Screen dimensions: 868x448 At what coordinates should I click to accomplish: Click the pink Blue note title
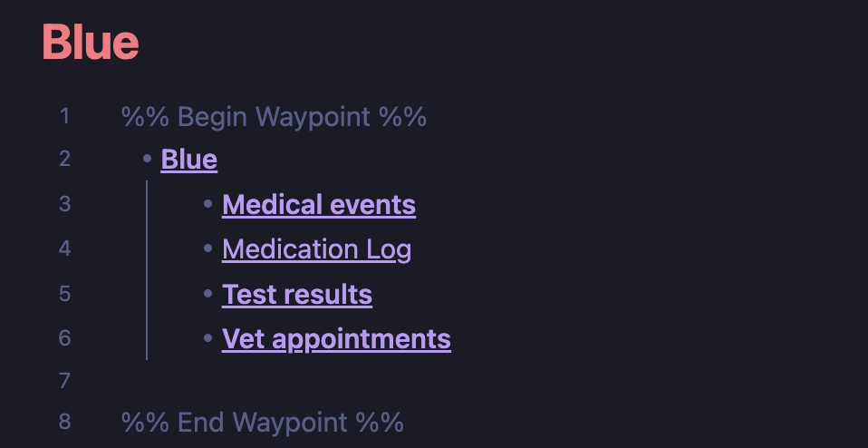pyautogui.click(x=91, y=42)
